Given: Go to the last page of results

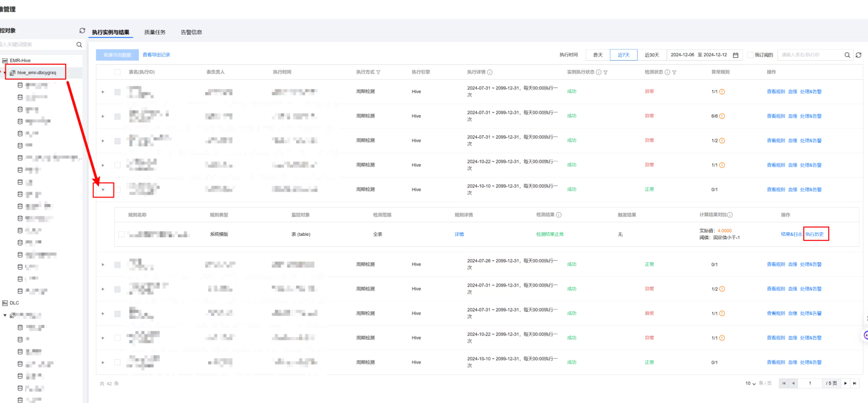Looking at the screenshot, I should point(855,383).
